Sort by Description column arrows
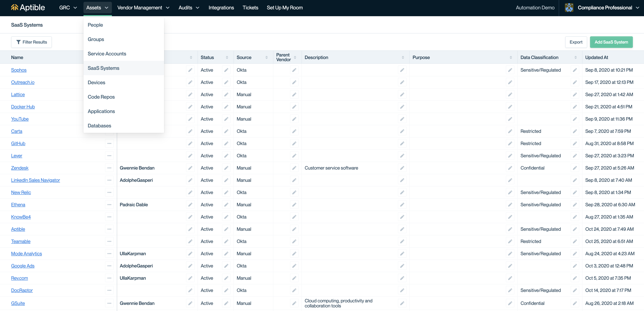 403,58
